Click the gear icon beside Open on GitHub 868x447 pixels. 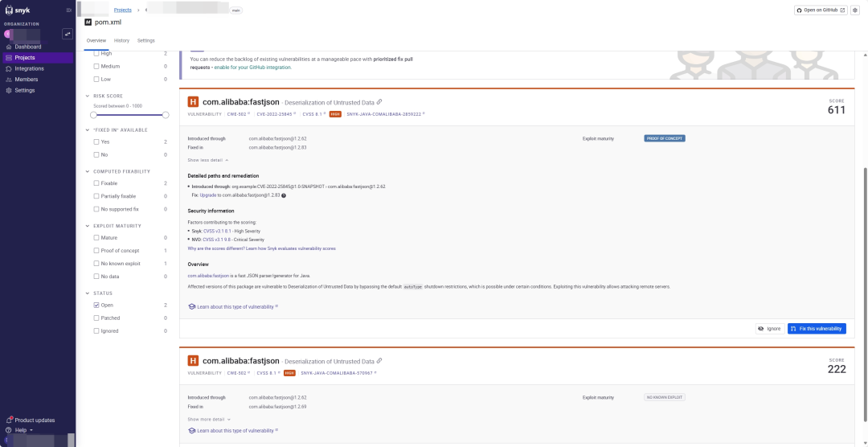(854, 10)
